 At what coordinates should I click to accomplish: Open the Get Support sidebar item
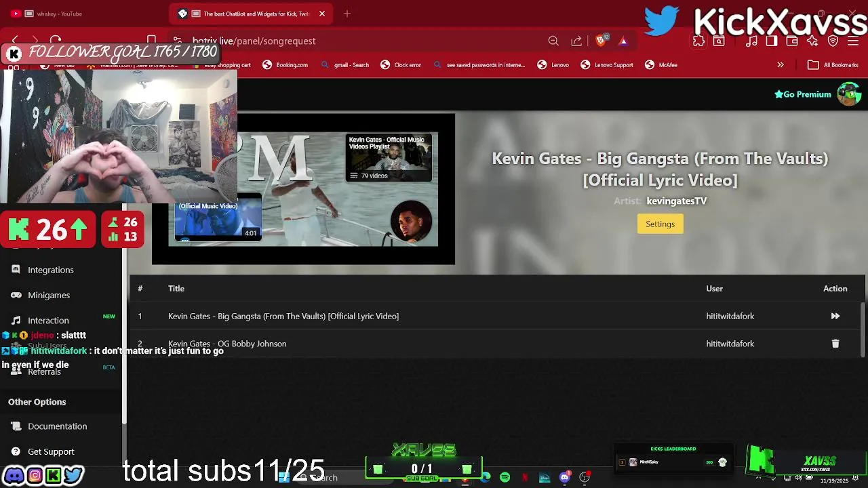point(43,451)
